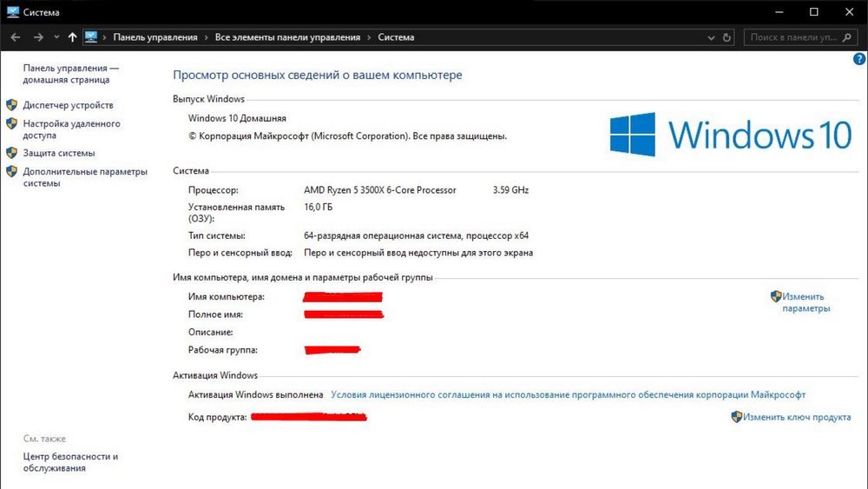Screen dimensions: 868x489
Task: Maximize the Система window
Action: tap(814, 11)
